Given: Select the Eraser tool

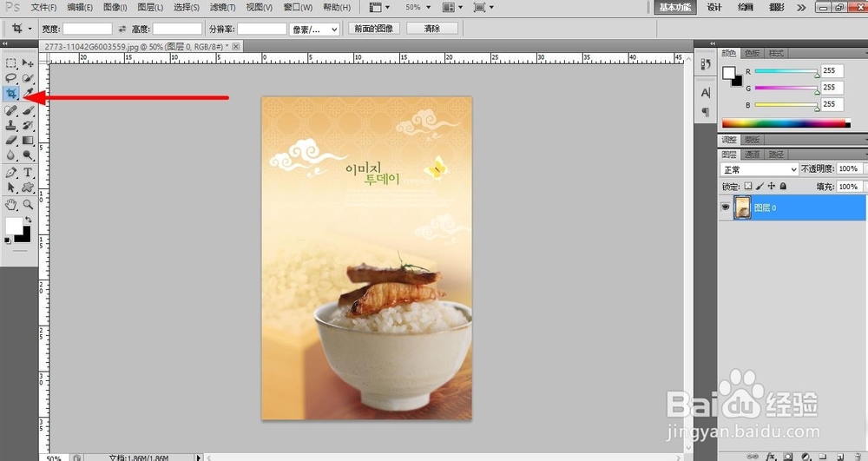Looking at the screenshot, I should click(11, 141).
